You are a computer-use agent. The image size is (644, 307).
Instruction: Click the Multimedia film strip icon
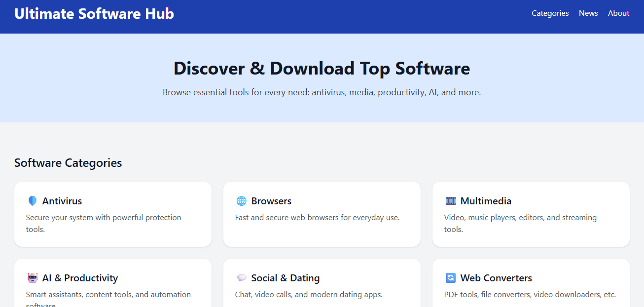click(451, 201)
